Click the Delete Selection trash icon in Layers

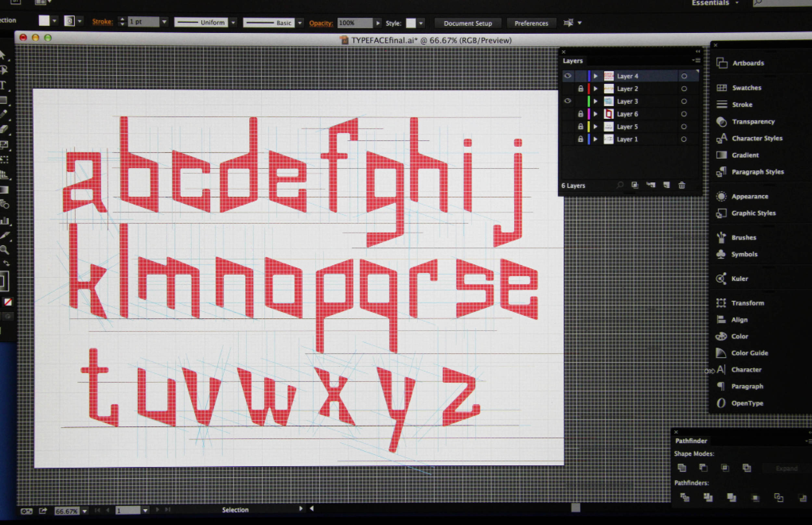coord(682,185)
